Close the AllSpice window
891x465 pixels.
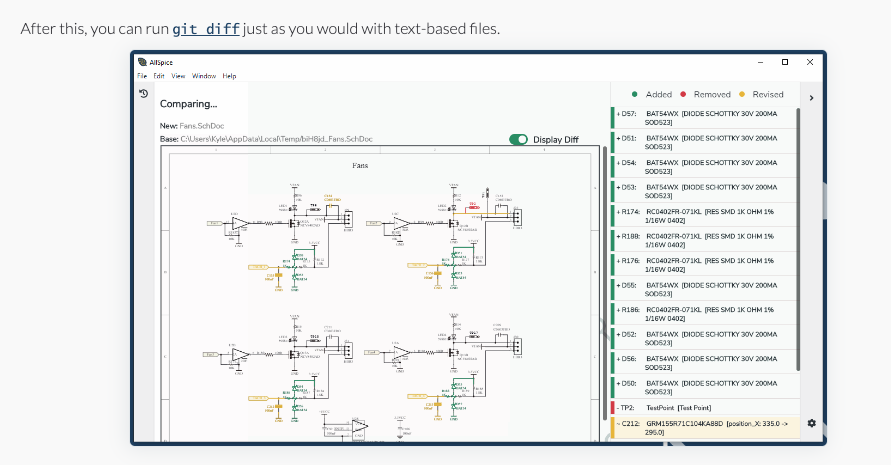pyautogui.click(x=811, y=62)
